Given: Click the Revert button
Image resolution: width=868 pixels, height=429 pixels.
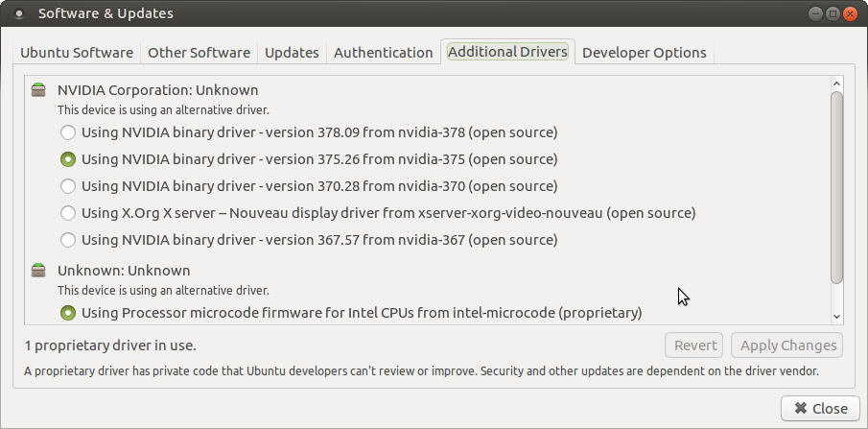Looking at the screenshot, I should click(694, 346).
